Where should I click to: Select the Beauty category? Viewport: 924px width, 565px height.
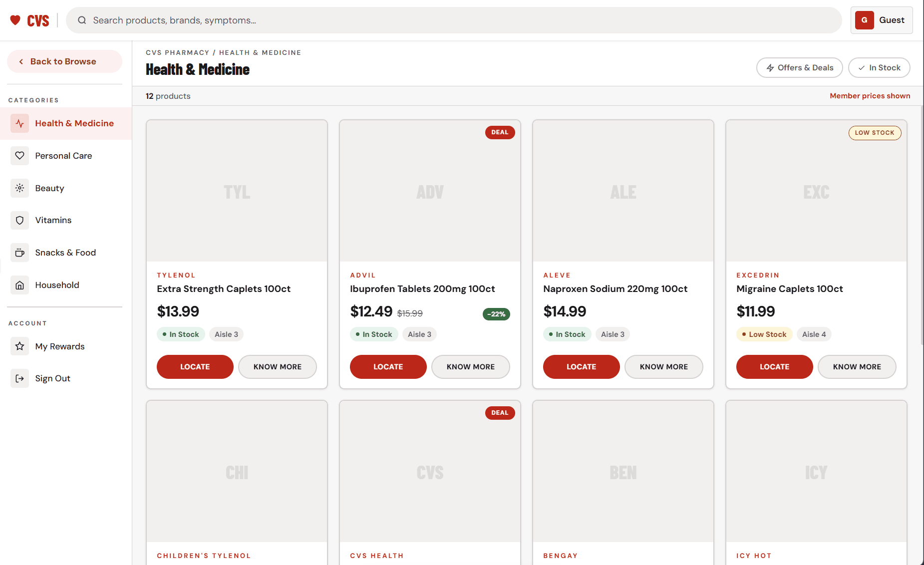(66, 188)
